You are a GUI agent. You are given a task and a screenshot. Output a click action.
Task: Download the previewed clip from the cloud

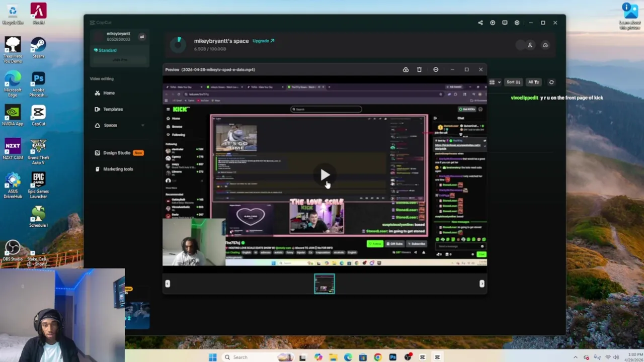coord(406,70)
